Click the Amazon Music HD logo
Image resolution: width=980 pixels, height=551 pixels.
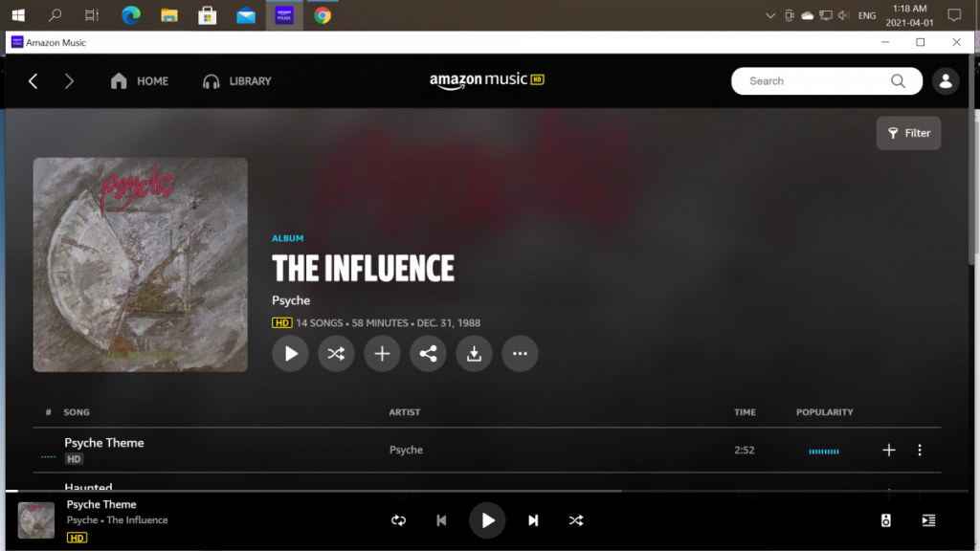(487, 80)
